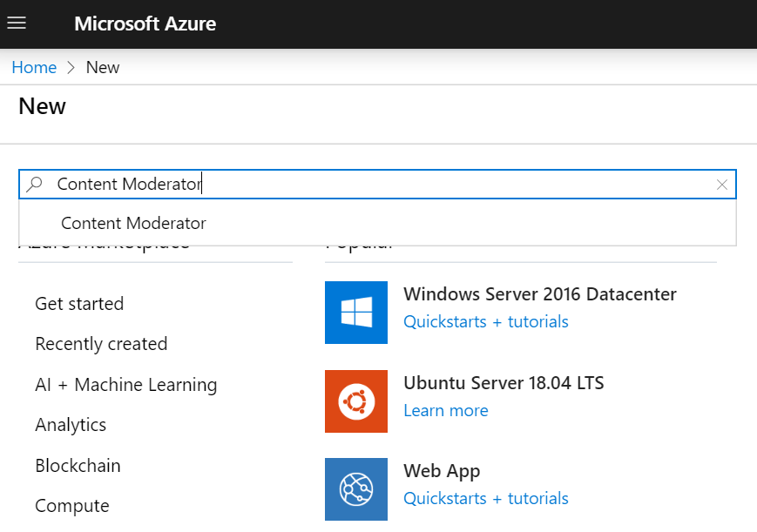Click the Web App icon
The width and height of the screenshot is (757, 532).
click(x=356, y=489)
